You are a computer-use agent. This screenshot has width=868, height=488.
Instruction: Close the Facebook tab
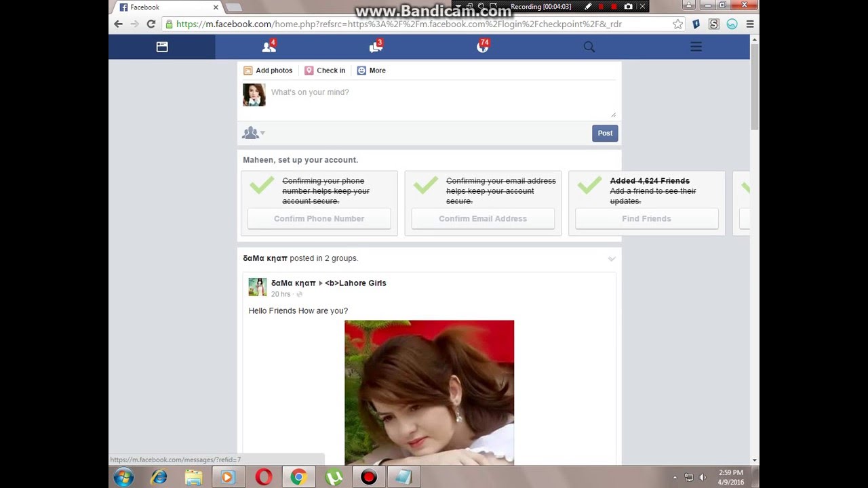(216, 7)
